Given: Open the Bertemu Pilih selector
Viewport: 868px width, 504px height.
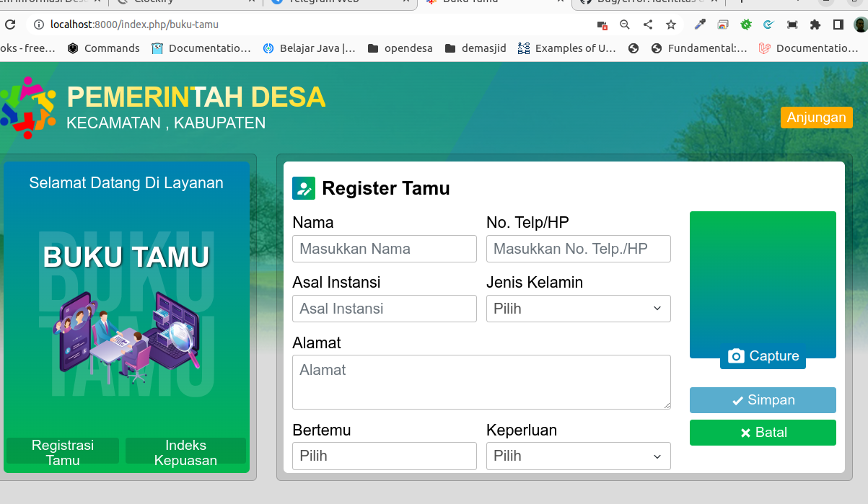Looking at the screenshot, I should (384, 456).
